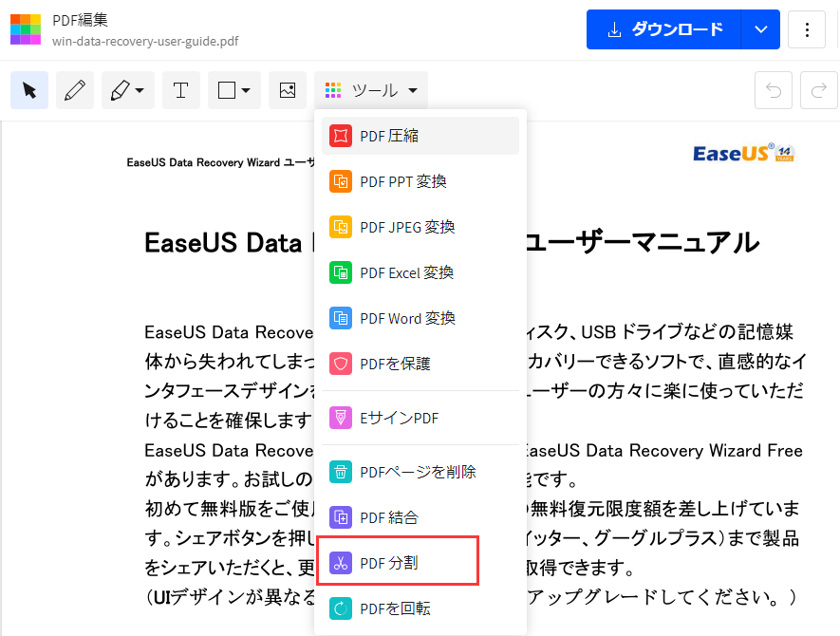840x636 pixels.
Task: Open the three-dot options menu
Action: point(807,29)
